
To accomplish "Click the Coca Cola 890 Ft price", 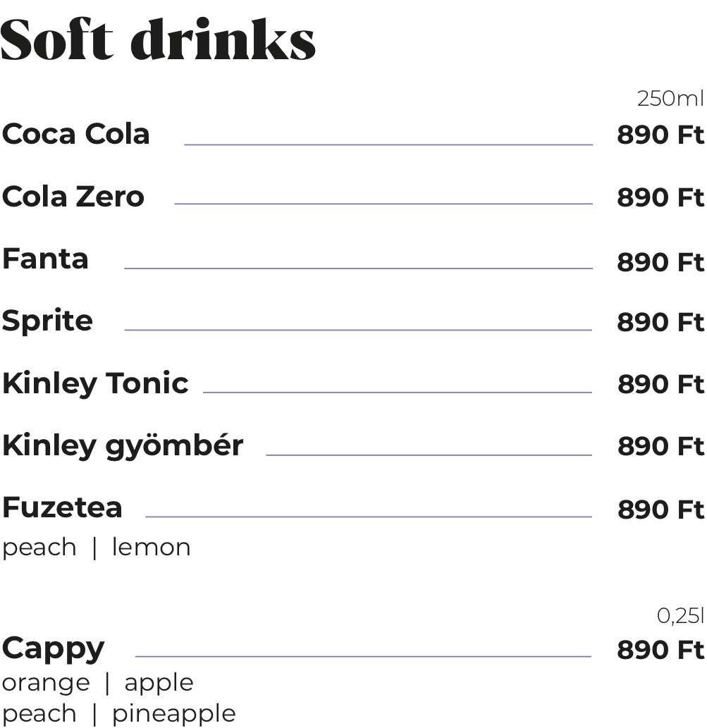I will pos(660,135).
